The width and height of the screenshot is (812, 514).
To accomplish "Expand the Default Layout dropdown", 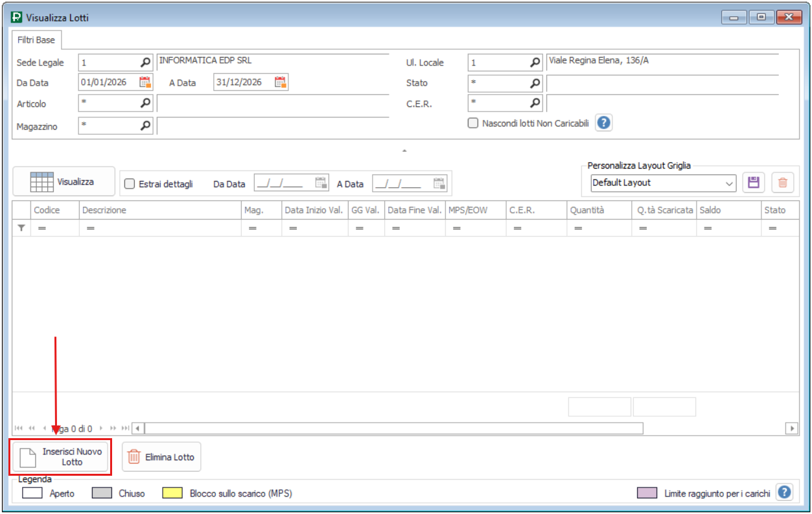I will tap(729, 183).
